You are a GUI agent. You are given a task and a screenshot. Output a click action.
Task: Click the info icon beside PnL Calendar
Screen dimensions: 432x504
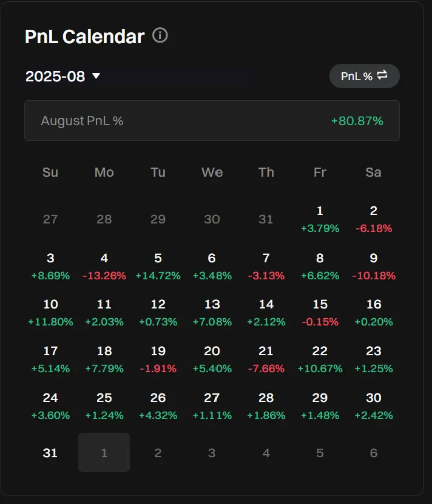point(160,35)
